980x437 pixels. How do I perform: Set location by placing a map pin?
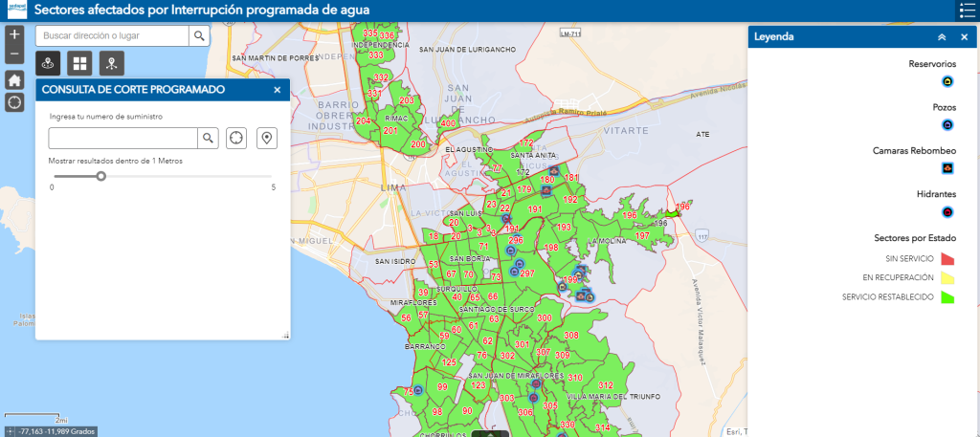tap(267, 138)
